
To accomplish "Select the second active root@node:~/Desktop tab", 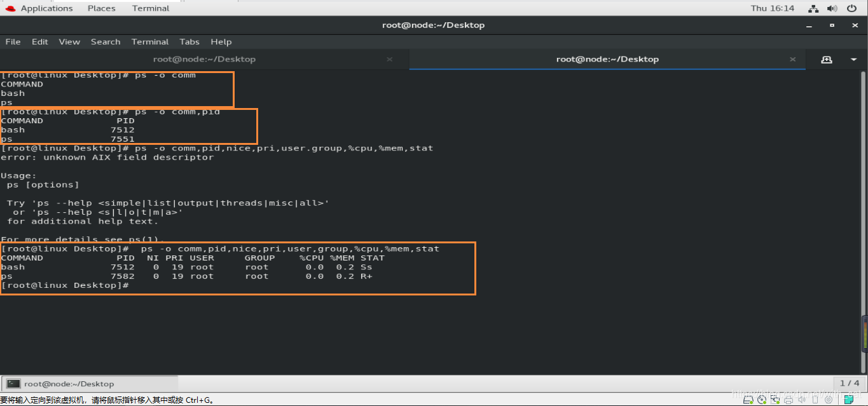I will point(607,59).
